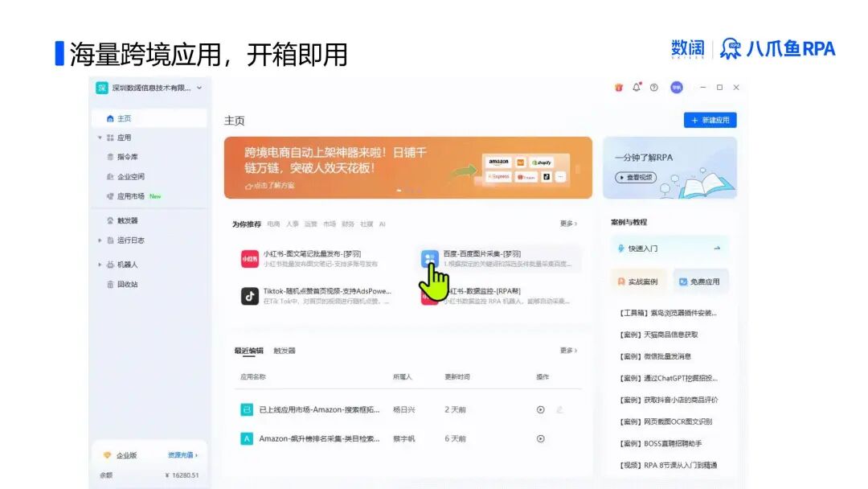
Task: Open the company name dropdown at top left
Action: pos(149,88)
